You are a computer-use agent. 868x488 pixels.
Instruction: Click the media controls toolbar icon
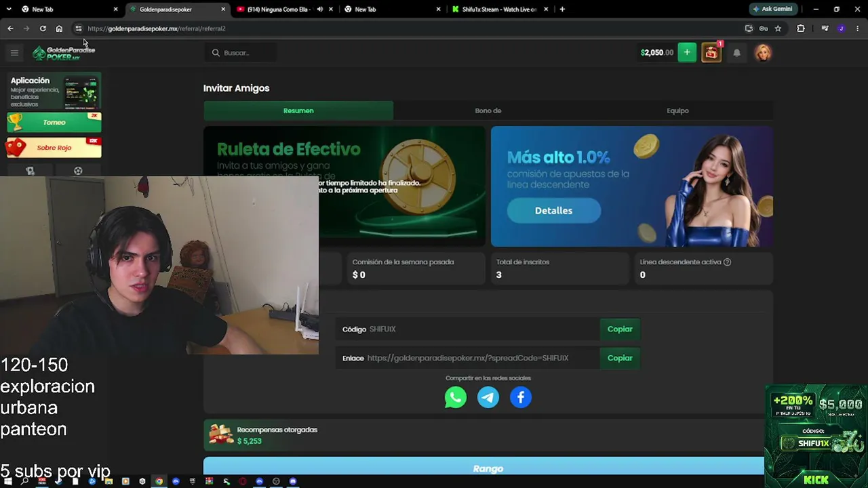(x=825, y=28)
